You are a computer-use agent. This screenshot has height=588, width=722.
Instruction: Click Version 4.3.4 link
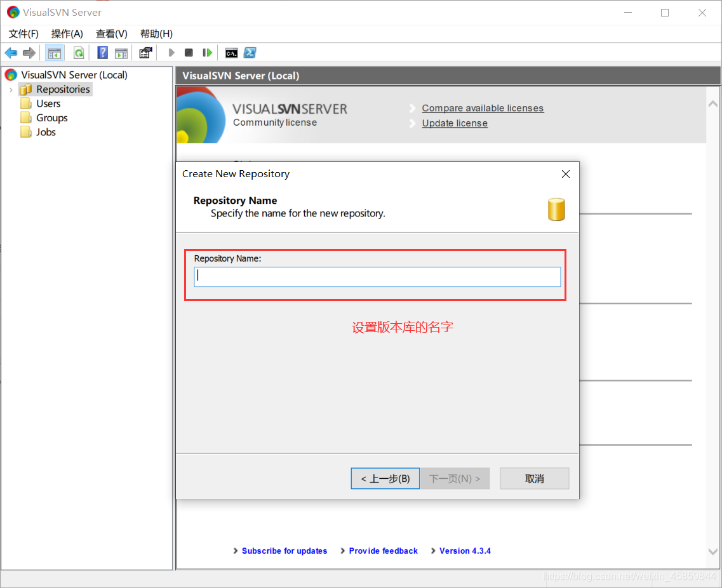465,551
